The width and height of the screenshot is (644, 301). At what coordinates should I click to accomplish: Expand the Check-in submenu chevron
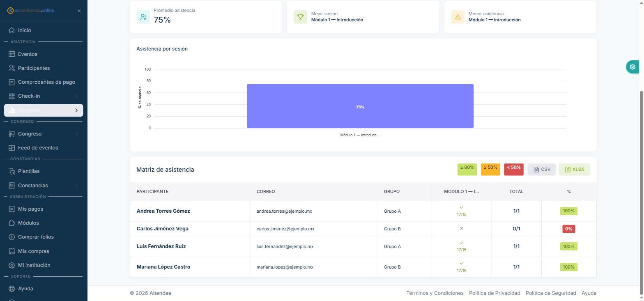pyautogui.click(x=76, y=96)
